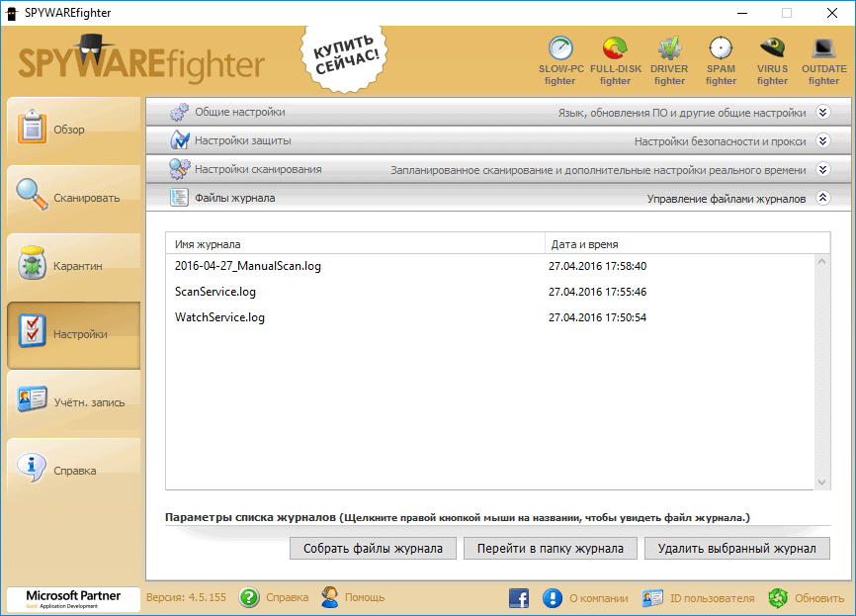The width and height of the screenshot is (856, 616).
Task: Click log list scrollbar down arrow
Action: coord(821,483)
